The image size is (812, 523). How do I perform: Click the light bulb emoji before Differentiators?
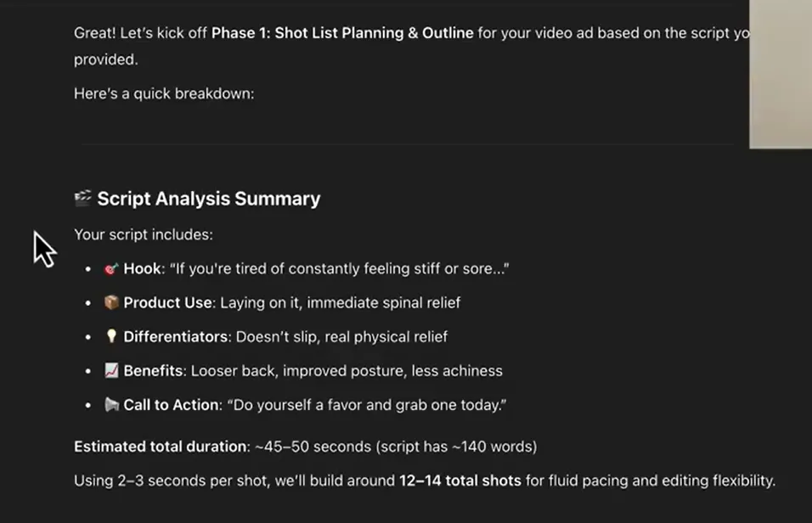coord(111,336)
